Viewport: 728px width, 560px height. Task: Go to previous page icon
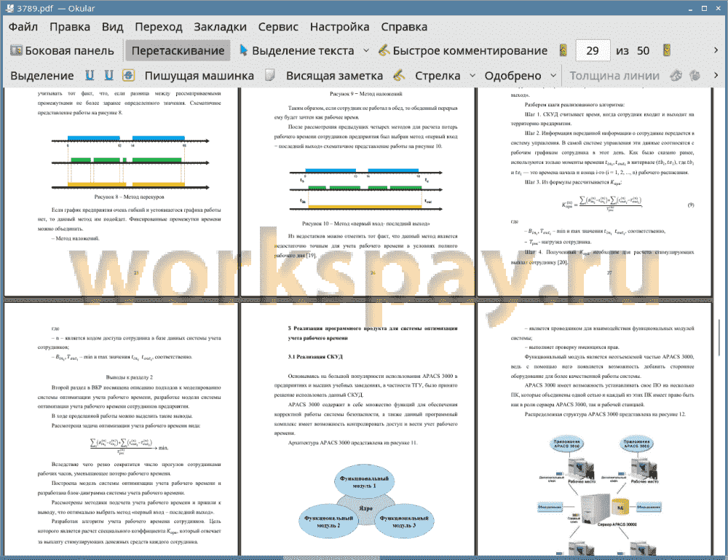(563, 51)
